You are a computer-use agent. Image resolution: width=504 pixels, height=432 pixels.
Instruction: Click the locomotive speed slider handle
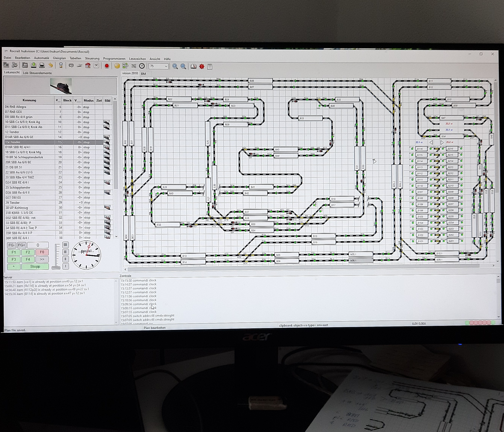[56, 267]
